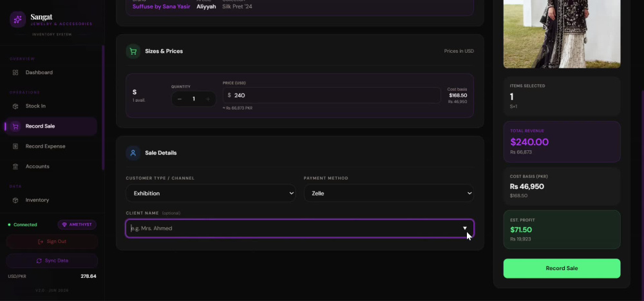Click the Sizes & Prices heading
This screenshot has width=644, height=301.
(164, 52)
